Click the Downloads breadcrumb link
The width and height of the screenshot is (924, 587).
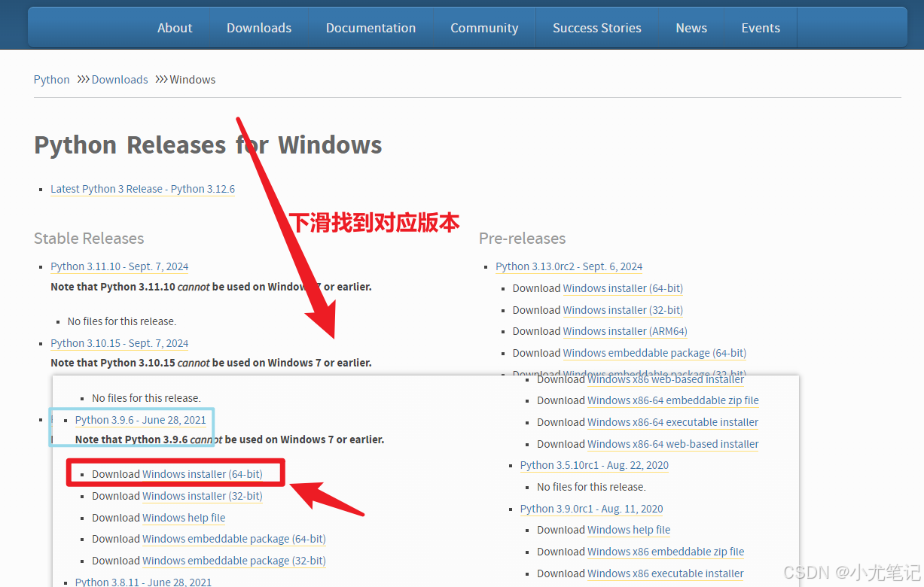pos(120,80)
